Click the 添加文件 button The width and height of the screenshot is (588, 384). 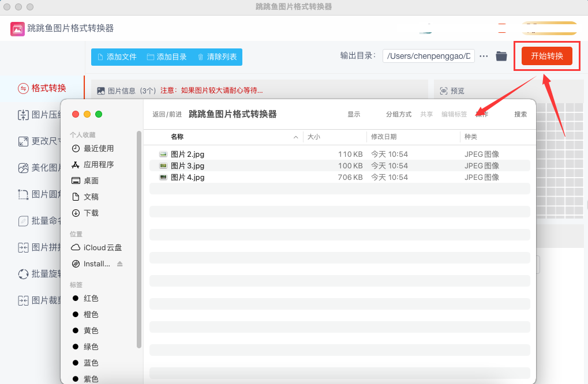[117, 57]
